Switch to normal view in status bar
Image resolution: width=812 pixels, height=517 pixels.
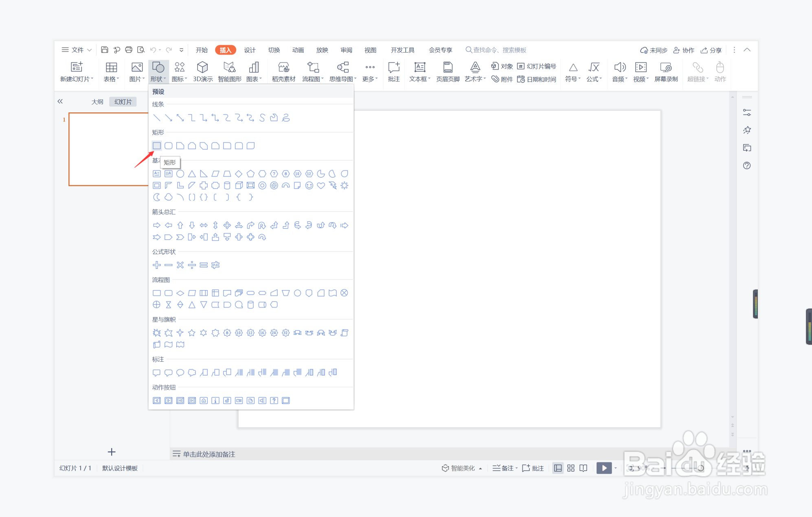(558, 468)
